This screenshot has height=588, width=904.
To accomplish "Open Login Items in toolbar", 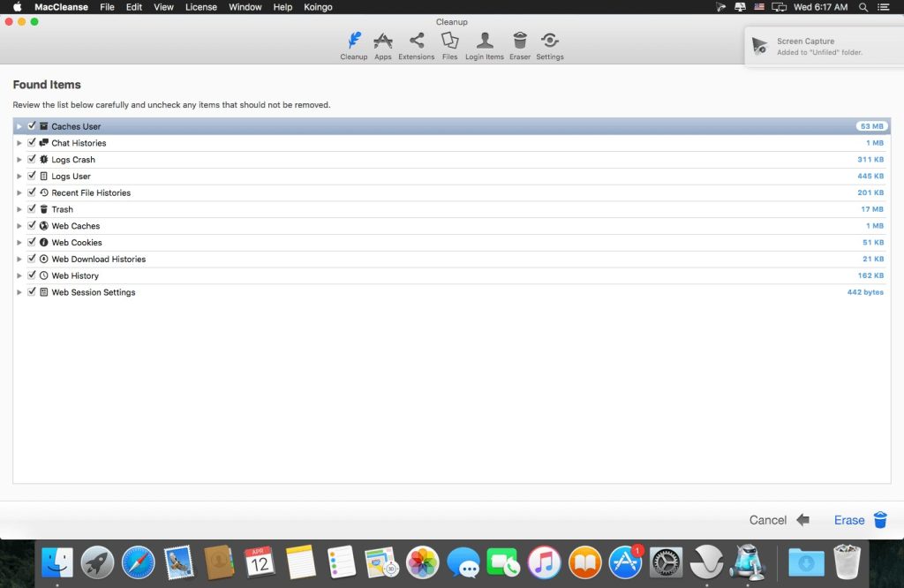I will 484,45.
